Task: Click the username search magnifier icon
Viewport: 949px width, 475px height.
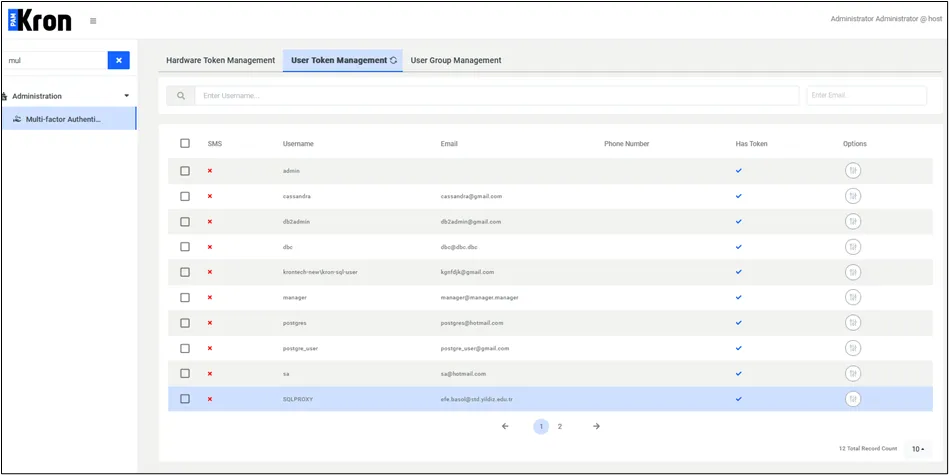Action: pyautogui.click(x=180, y=96)
